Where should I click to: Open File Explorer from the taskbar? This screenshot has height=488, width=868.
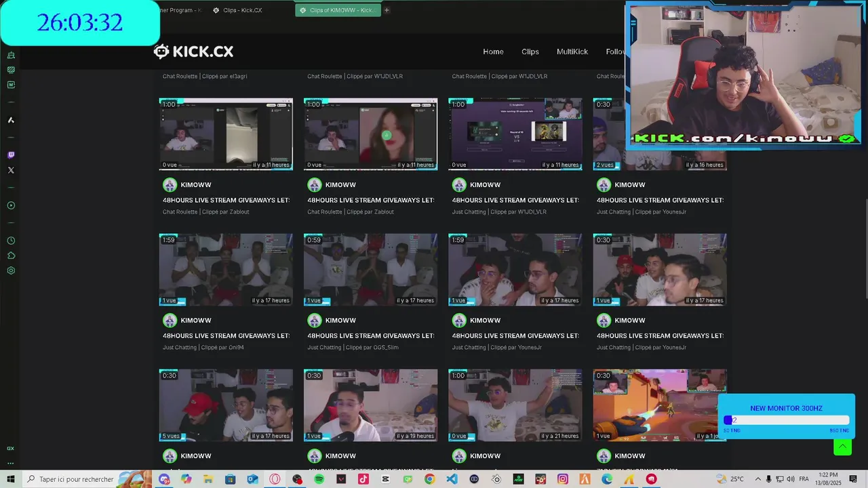(208, 479)
